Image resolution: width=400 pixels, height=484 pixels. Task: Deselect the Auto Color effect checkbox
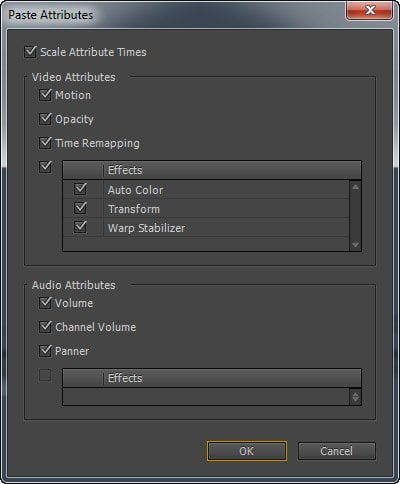(80, 189)
